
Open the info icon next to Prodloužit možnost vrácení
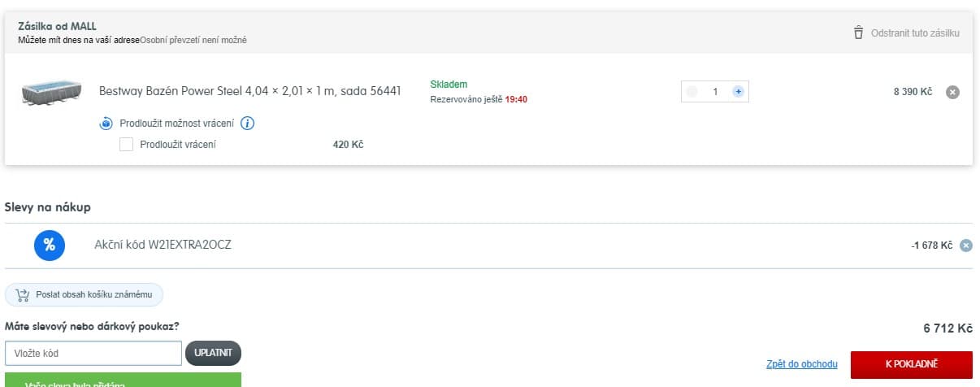(x=248, y=124)
